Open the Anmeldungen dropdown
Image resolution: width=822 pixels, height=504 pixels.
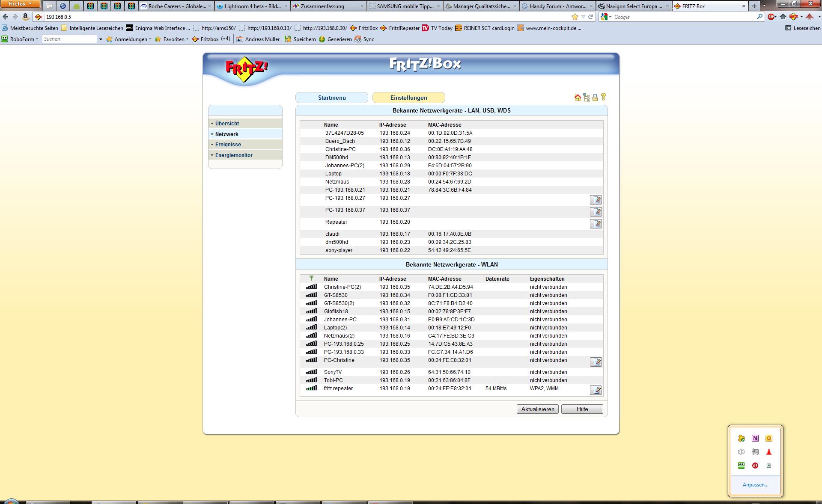(129, 39)
